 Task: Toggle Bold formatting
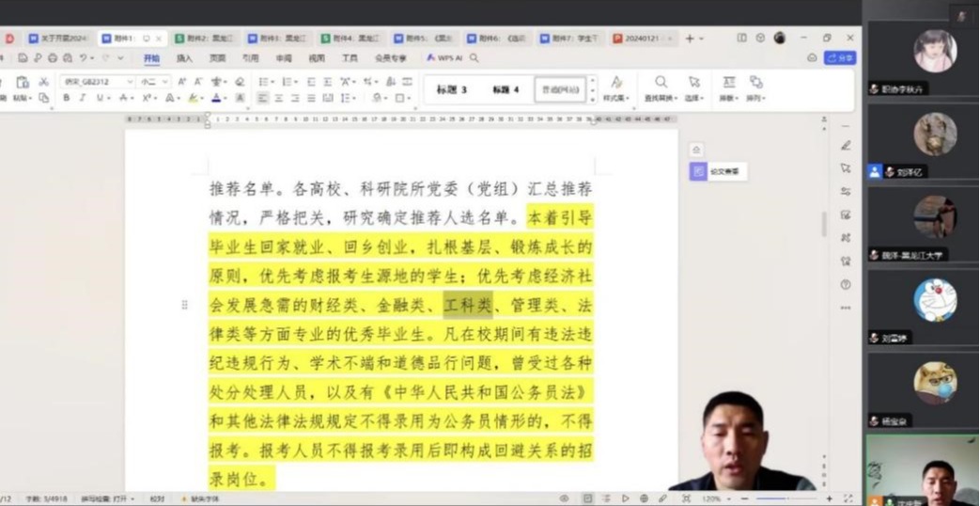[x=67, y=98]
